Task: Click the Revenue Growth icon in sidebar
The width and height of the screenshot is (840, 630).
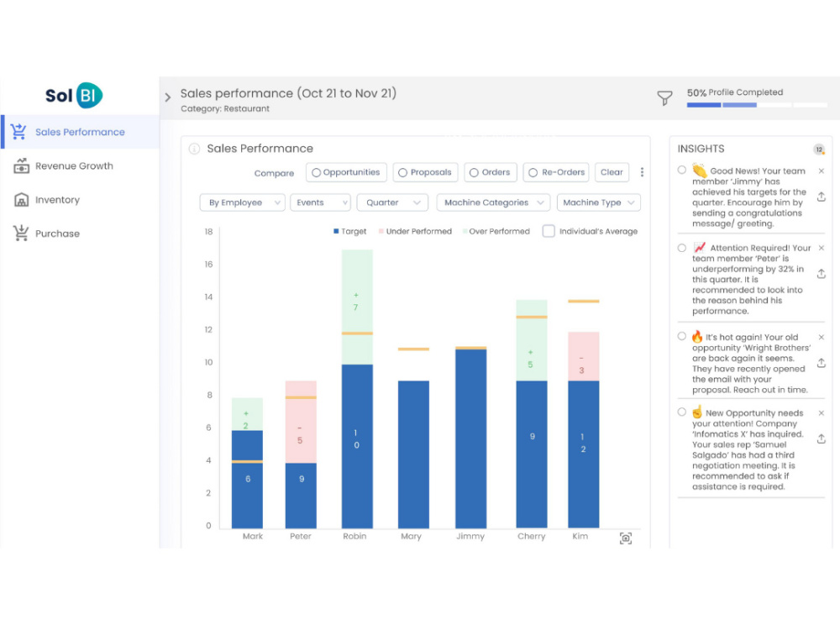Action: point(21,165)
